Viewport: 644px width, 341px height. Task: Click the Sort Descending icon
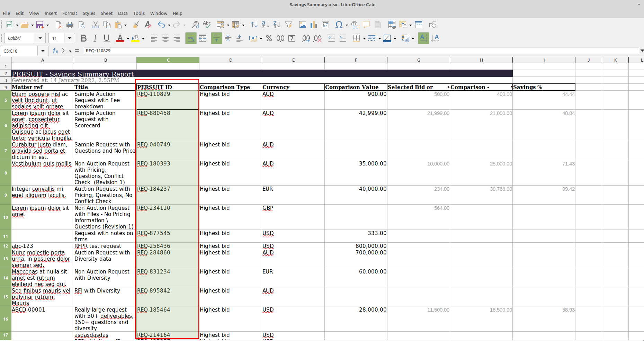pyautogui.click(x=277, y=25)
